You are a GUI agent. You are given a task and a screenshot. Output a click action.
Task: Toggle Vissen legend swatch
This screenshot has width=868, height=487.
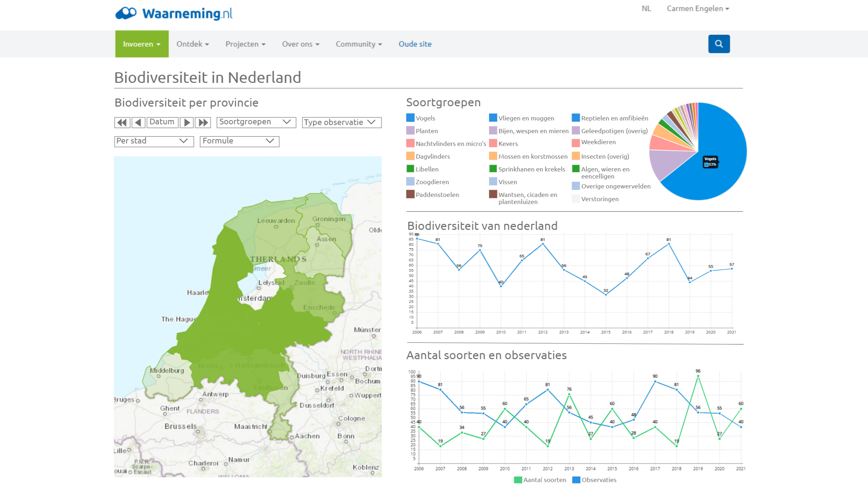pyautogui.click(x=493, y=181)
